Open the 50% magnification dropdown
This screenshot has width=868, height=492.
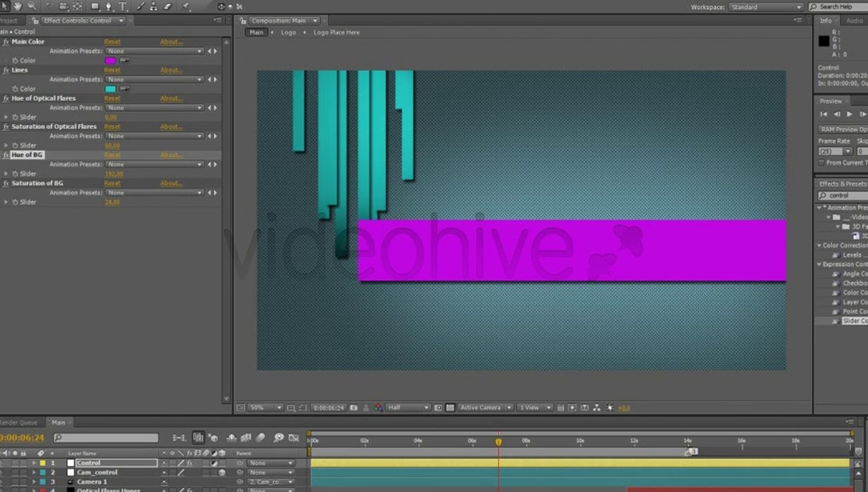265,407
